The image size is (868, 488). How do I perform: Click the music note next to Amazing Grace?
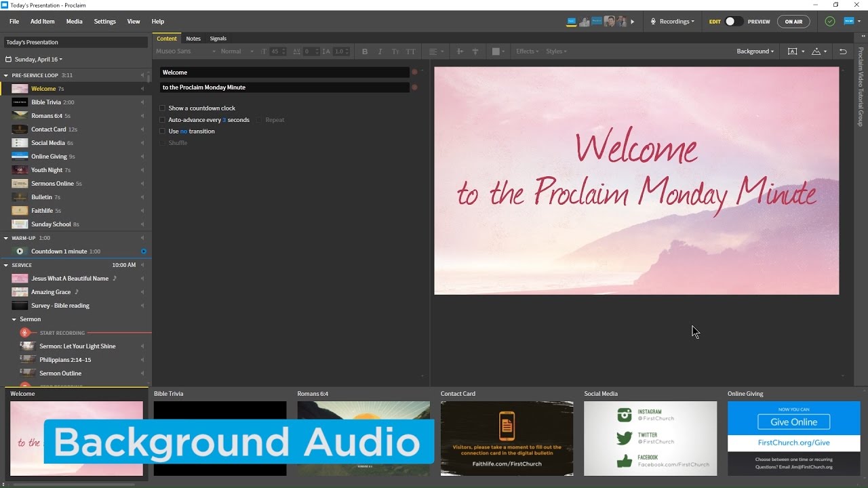pos(77,292)
